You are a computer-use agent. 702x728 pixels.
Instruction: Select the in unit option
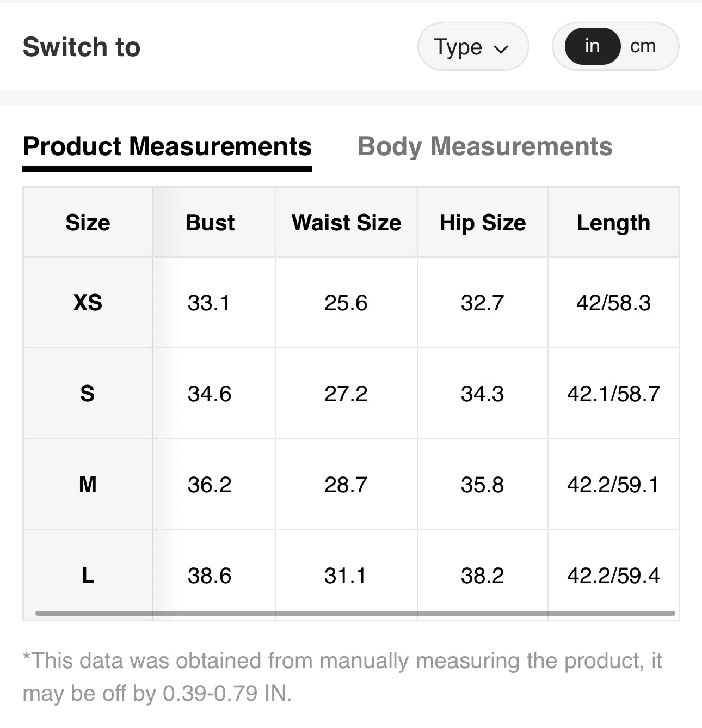coord(592,46)
